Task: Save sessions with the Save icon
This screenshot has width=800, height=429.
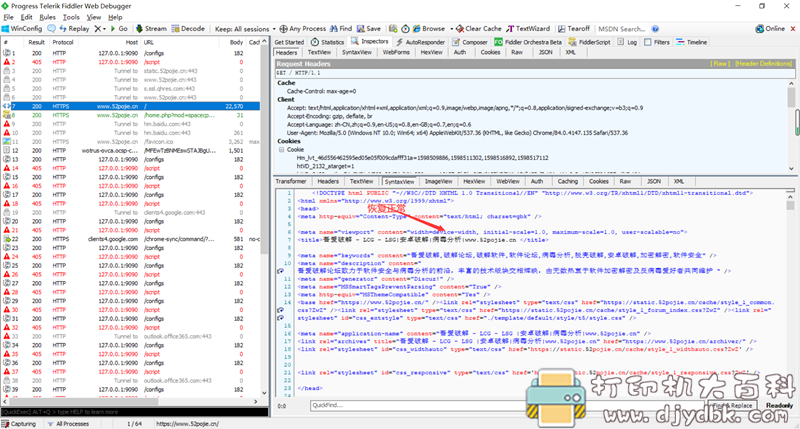Action: pos(368,29)
